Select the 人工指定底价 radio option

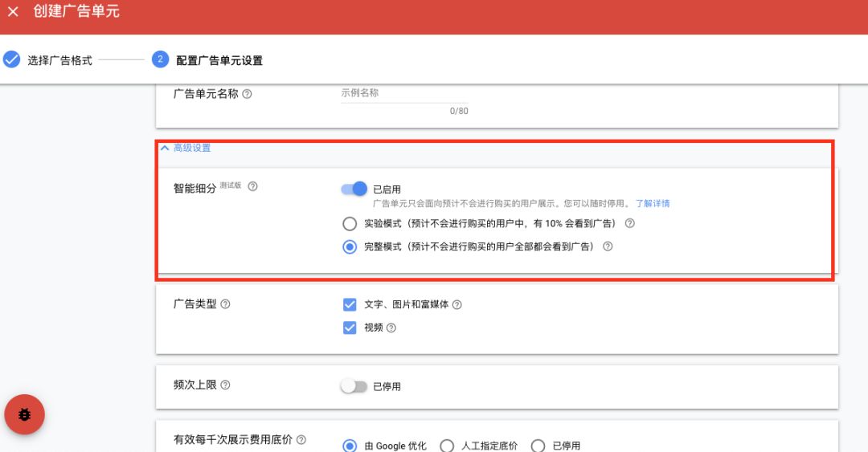click(x=447, y=446)
